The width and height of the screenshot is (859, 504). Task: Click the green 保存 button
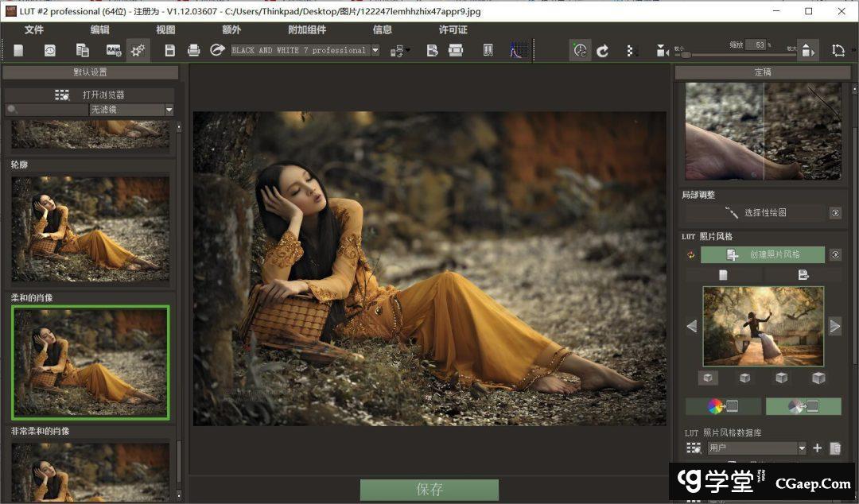tap(429, 490)
